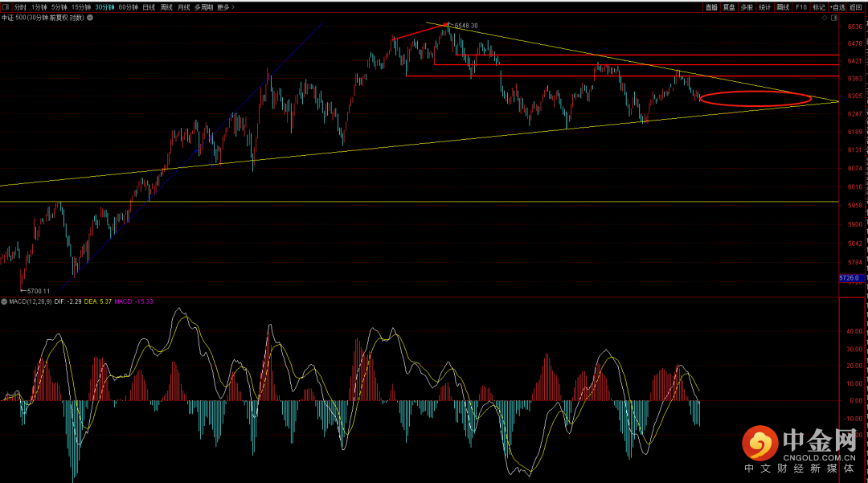Add to watchlist with +自选

(837, 7)
